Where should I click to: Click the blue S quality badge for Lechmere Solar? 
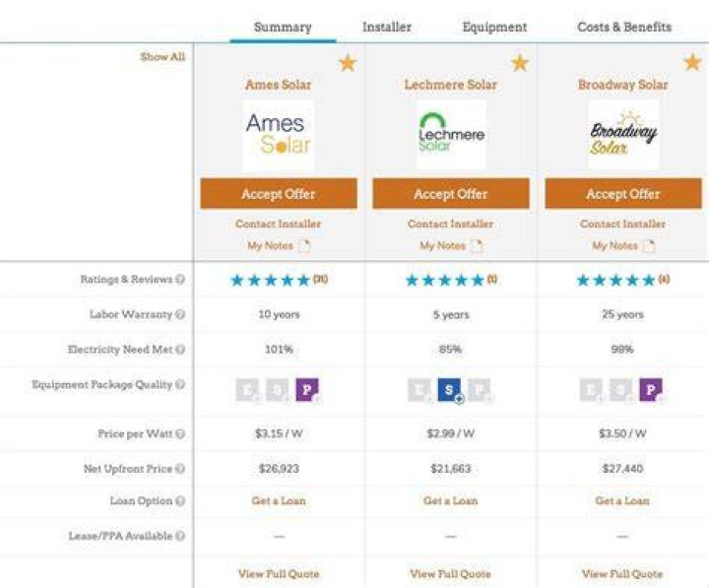tap(450, 389)
